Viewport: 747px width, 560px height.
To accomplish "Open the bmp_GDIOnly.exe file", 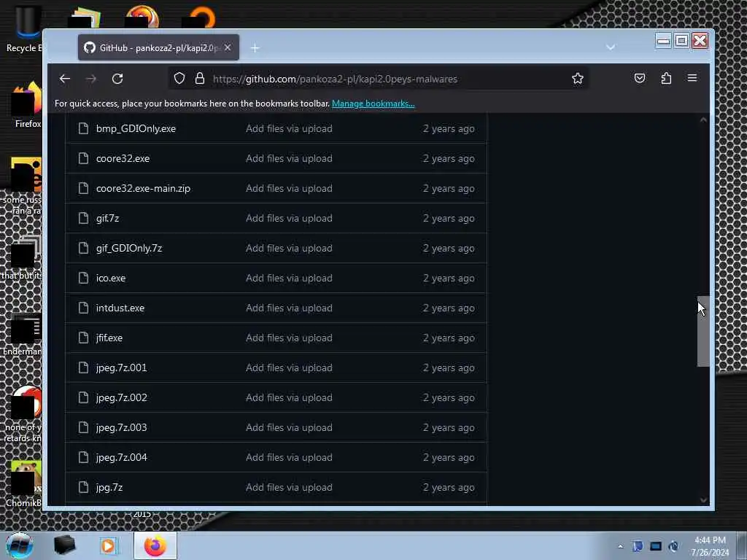I will click(x=136, y=128).
